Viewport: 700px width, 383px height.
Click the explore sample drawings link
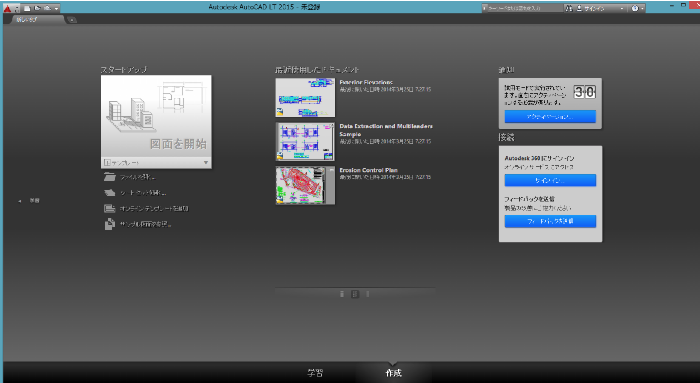(x=145, y=224)
